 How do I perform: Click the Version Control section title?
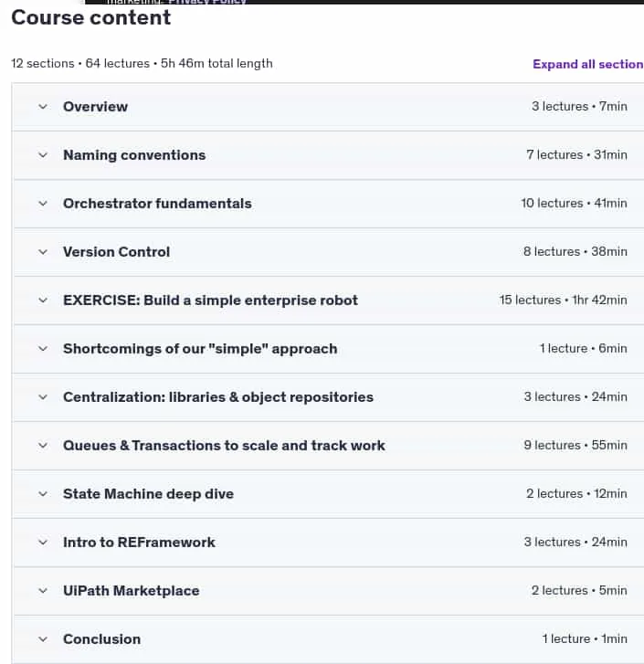(116, 251)
